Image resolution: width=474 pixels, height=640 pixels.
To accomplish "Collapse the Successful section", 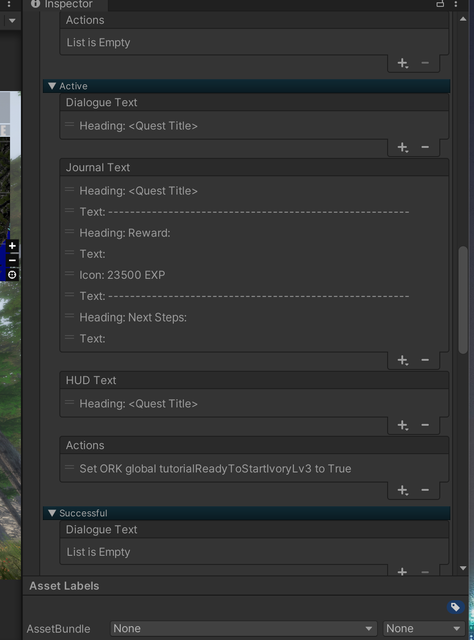I will (52, 513).
